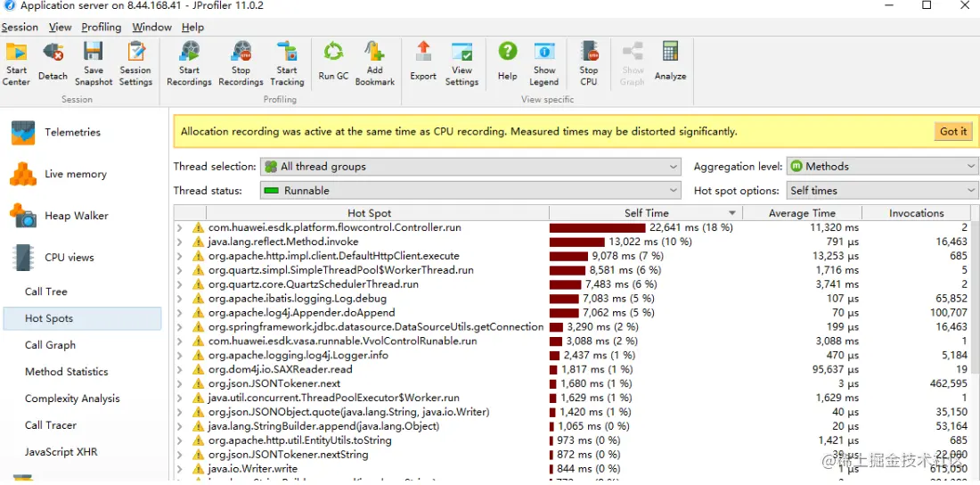Click warning icon on SAXReader.read row

(x=198, y=369)
